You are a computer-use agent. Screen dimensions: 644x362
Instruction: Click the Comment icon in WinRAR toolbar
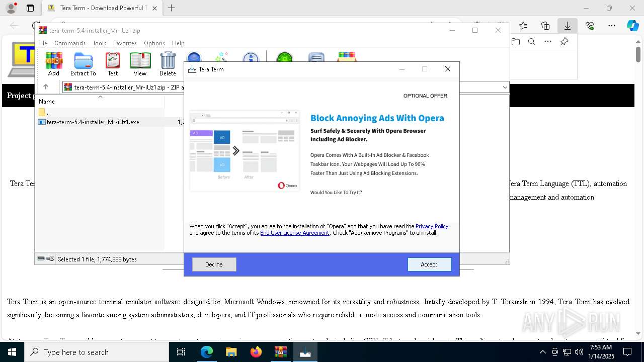click(316, 57)
